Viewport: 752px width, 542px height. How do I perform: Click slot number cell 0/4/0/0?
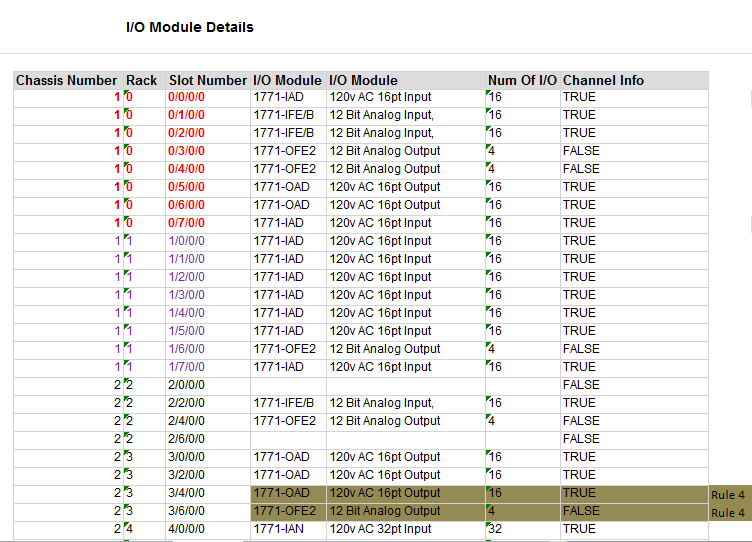click(x=208, y=169)
